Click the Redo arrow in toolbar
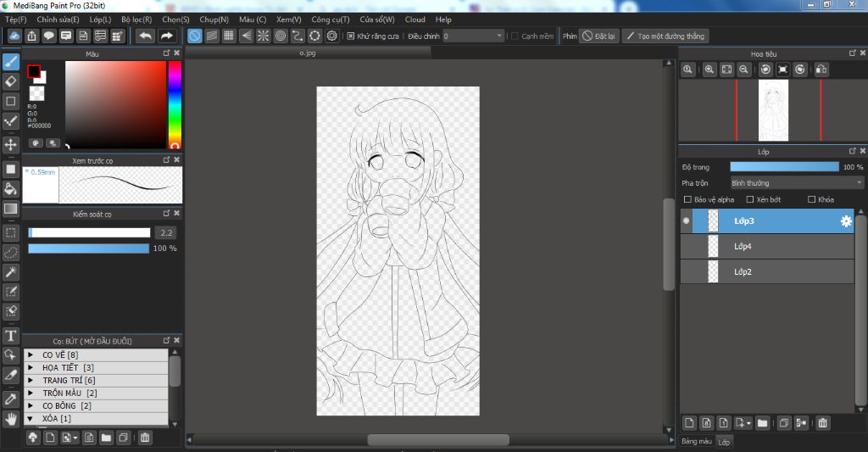 pyautogui.click(x=166, y=36)
